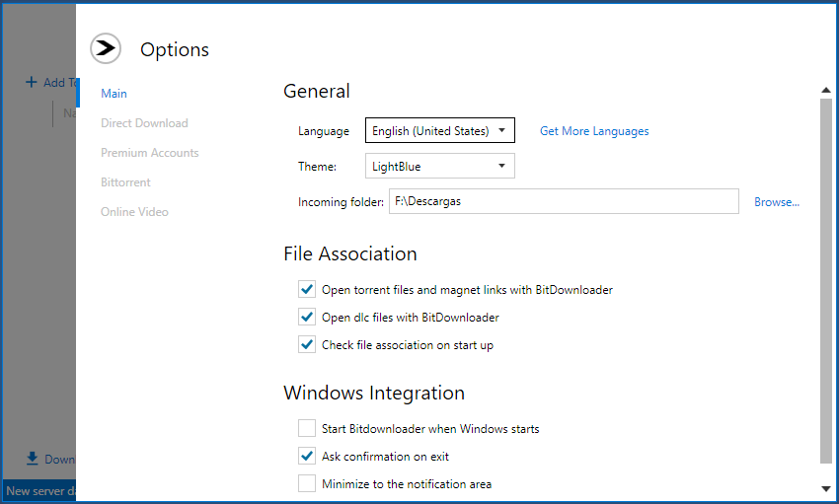The image size is (839, 504).
Task: Go to Bittorrent options
Action: tap(125, 182)
